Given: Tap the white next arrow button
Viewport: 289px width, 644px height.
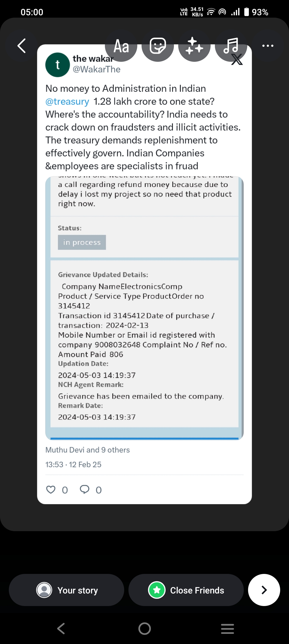Looking at the screenshot, I should point(264,590).
